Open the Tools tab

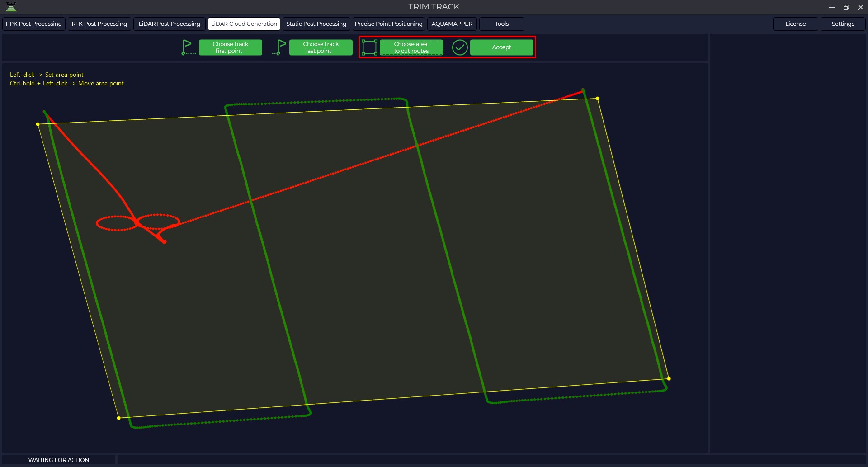point(502,24)
